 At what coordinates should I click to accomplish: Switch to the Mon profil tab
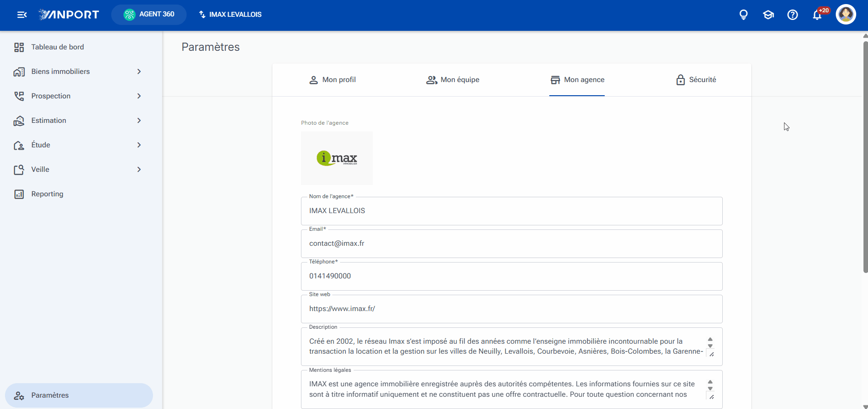(x=332, y=80)
